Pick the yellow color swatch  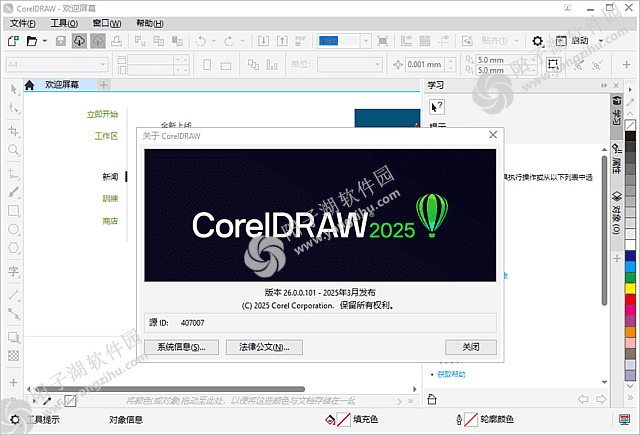coord(630,289)
